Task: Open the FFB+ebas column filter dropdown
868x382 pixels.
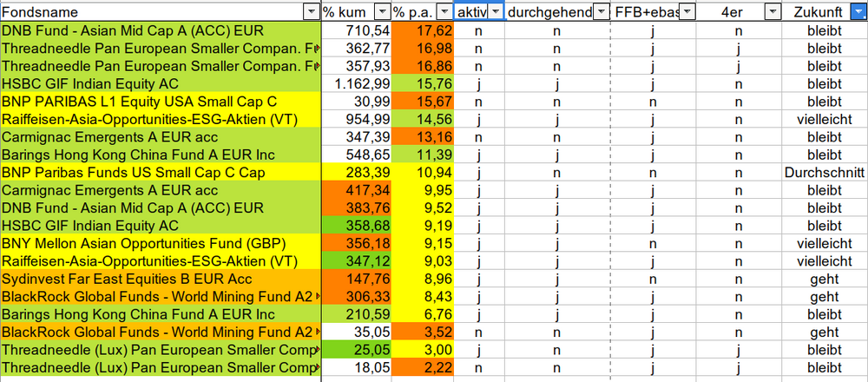Action: [687, 11]
